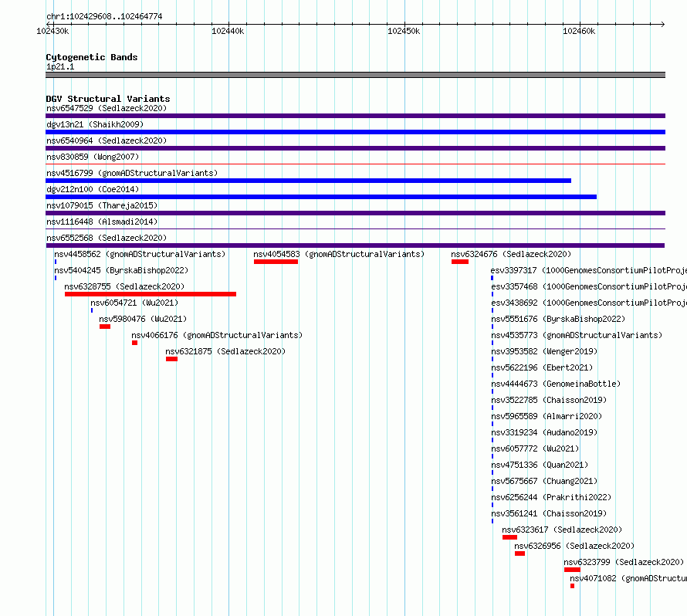Click the blue bar under nsv4516799
Screen dimensions: 687x616
tap(309, 181)
